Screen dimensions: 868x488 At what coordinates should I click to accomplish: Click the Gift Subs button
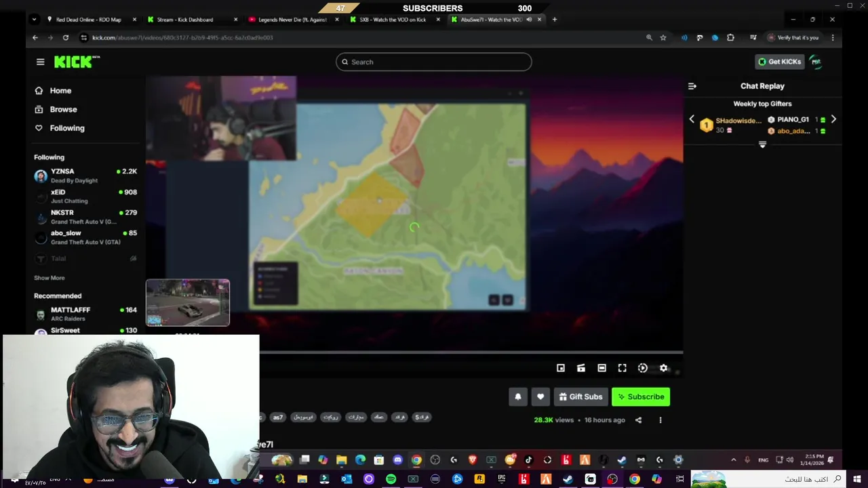click(x=580, y=397)
